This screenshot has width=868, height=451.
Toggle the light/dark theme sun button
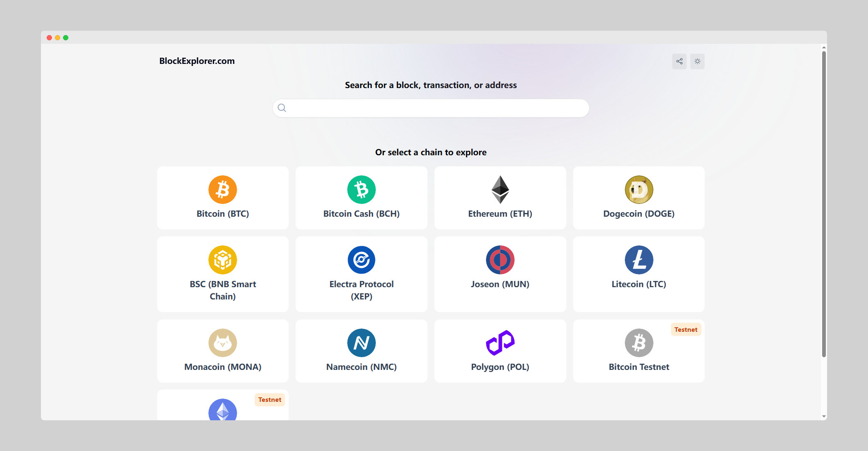point(697,61)
